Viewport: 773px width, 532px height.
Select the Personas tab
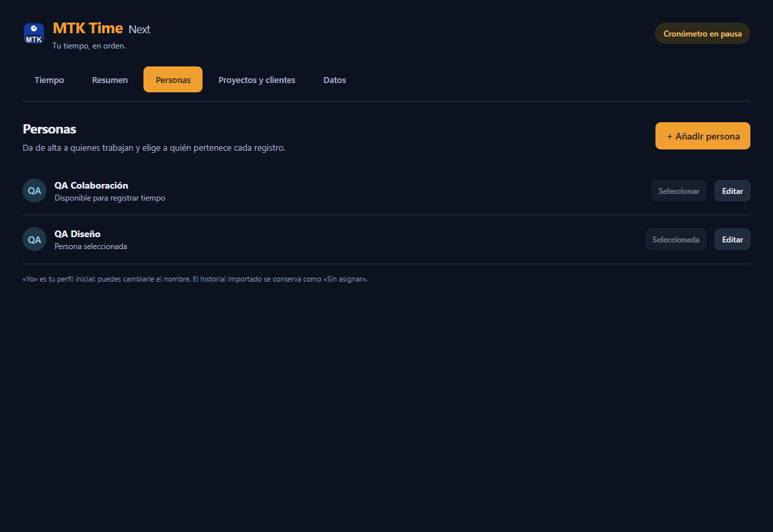click(x=173, y=80)
